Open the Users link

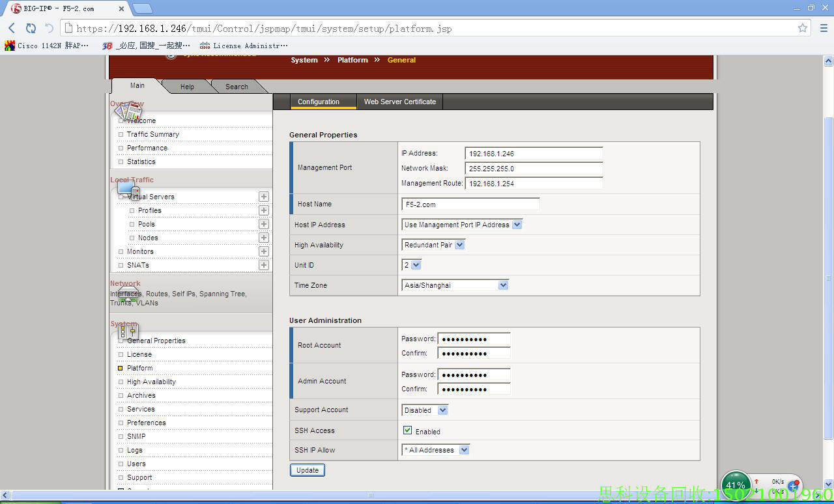[136, 464]
